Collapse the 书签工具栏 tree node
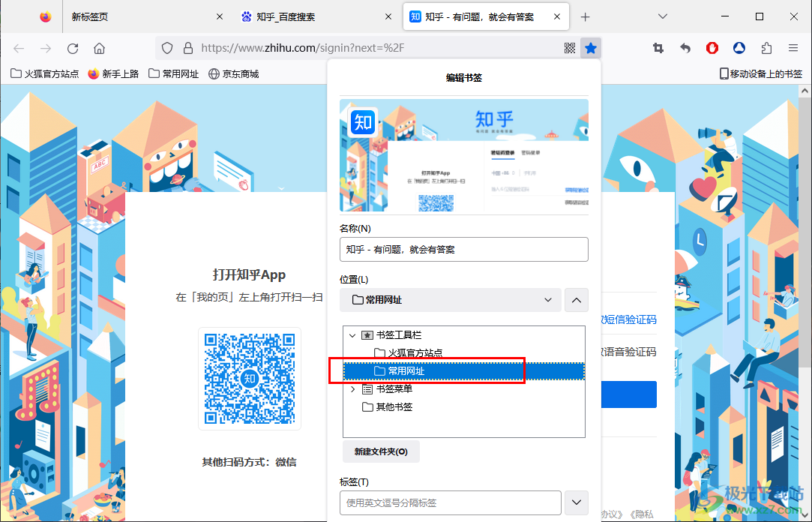This screenshot has height=522, width=812. (x=352, y=335)
